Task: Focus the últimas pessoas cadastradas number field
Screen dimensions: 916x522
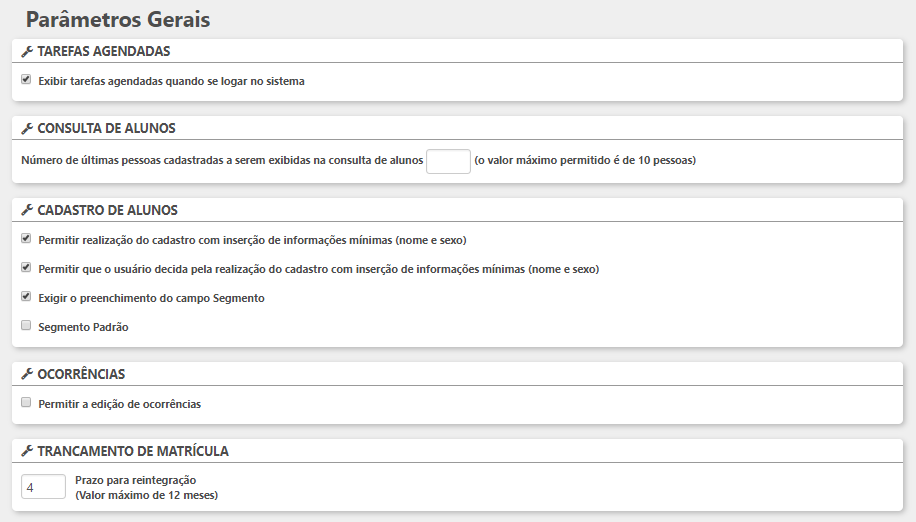Action: point(448,161)
